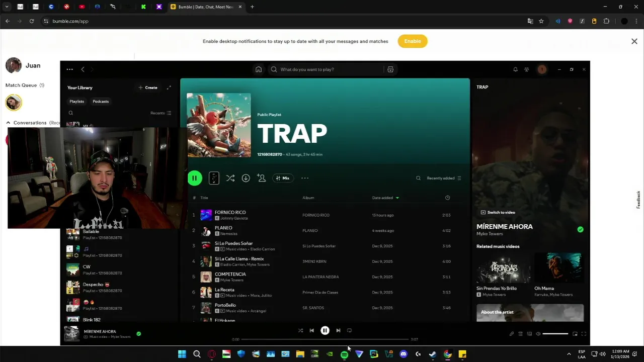Open the Mix options for playlist
644x362 pixels.
pos(283,178)
